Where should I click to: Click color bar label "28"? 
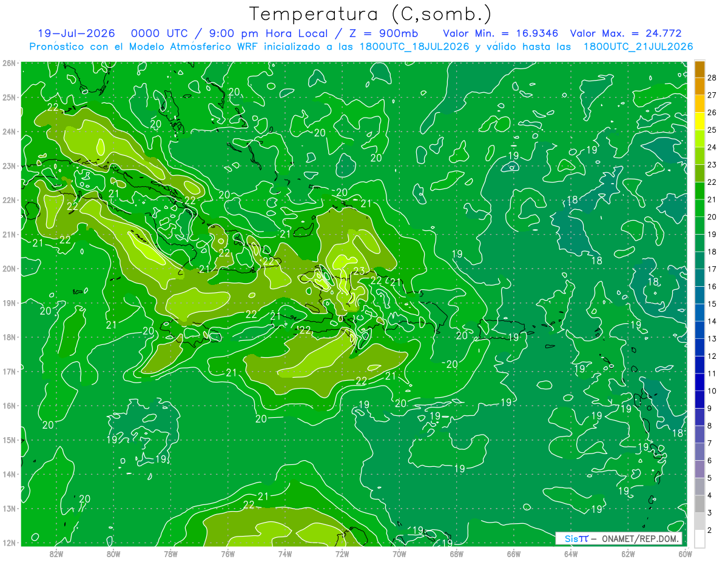pos(712,78)
